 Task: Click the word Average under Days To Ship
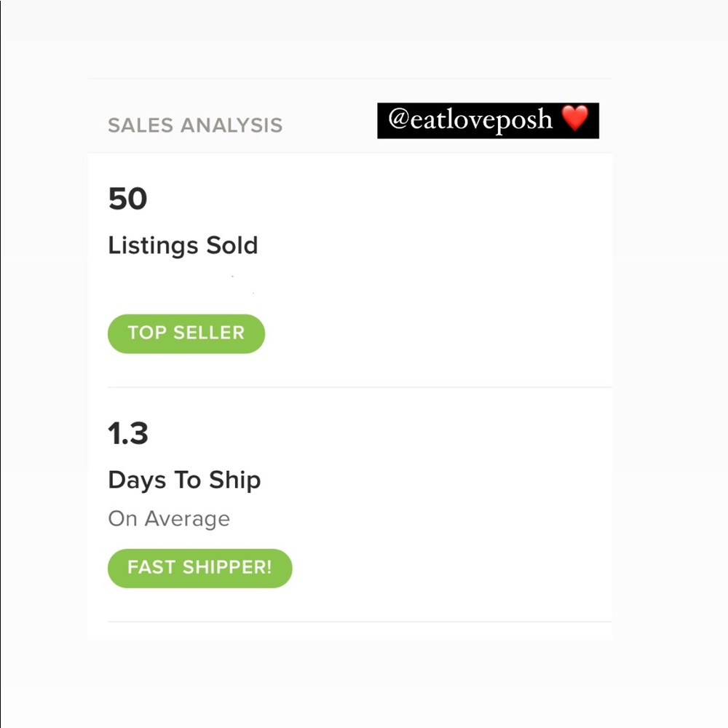187,519
